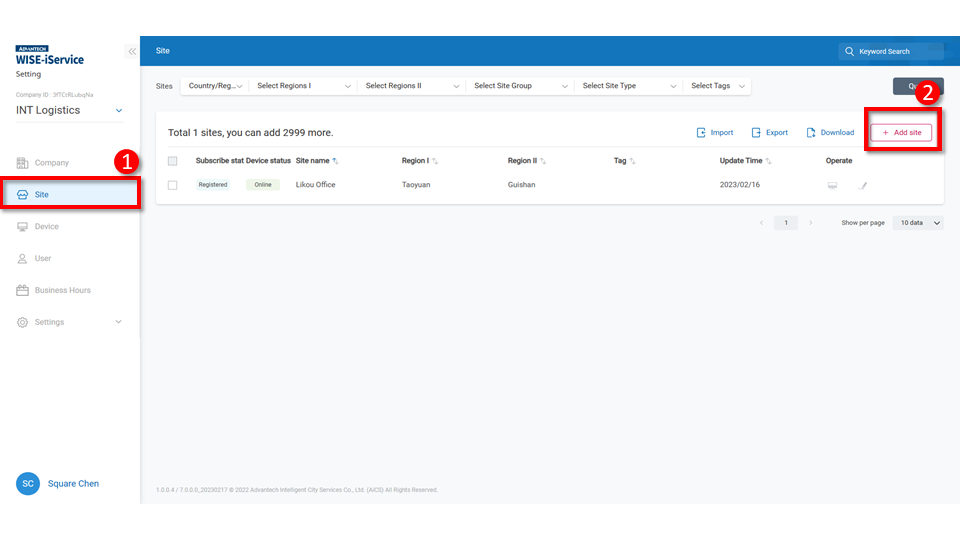Click the Download icon button
Screen dimensions: 960x540
[830, 132]
